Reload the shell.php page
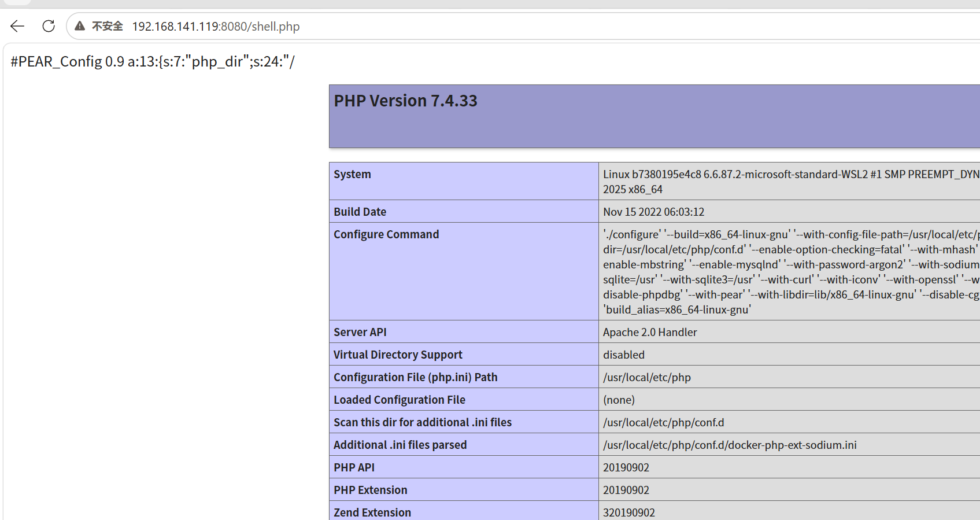 (49, 26)
